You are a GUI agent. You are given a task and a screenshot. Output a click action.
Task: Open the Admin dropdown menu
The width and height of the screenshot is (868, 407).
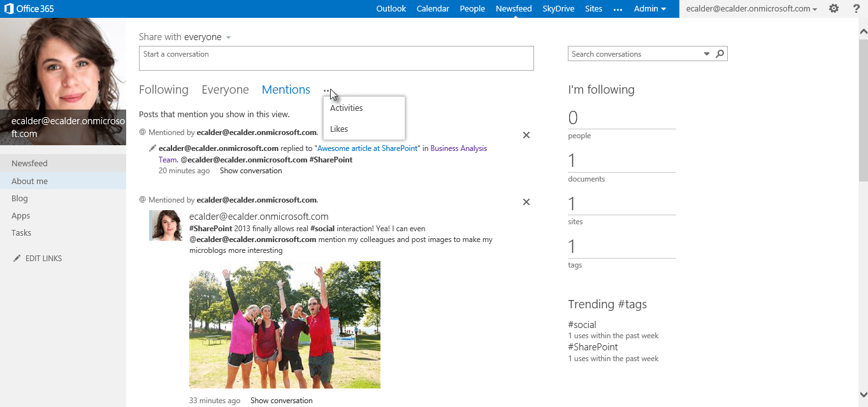650,9
